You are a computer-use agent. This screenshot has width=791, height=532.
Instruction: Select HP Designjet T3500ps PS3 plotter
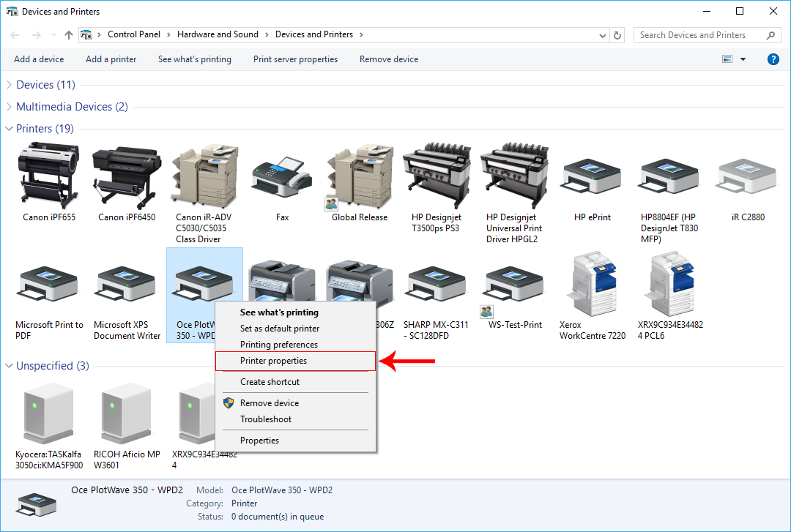point(437,176)
